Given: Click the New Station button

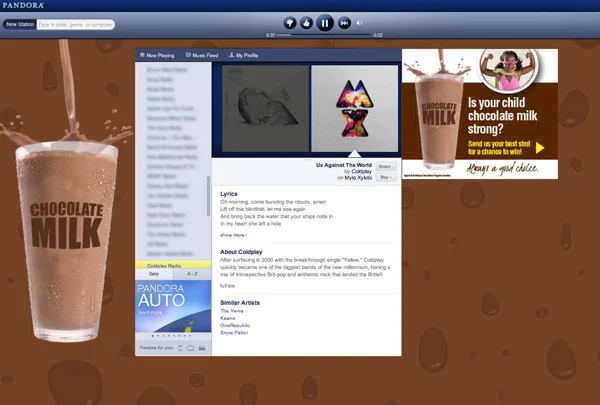Looking at the screenshot, I should [20, 24].
